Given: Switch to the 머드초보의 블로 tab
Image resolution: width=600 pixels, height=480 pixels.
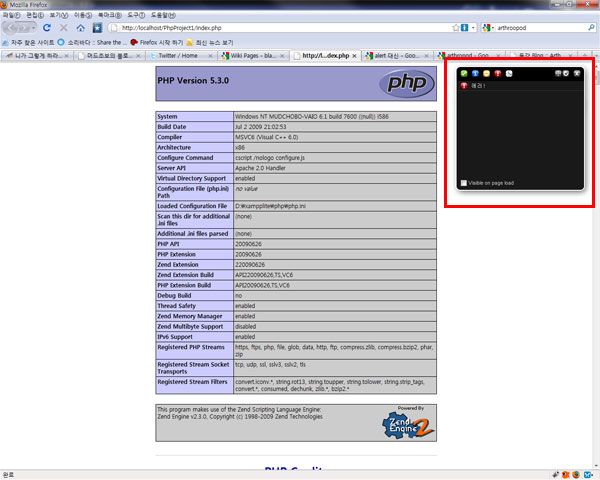Looking at the screenshot, I should (109, 56).
